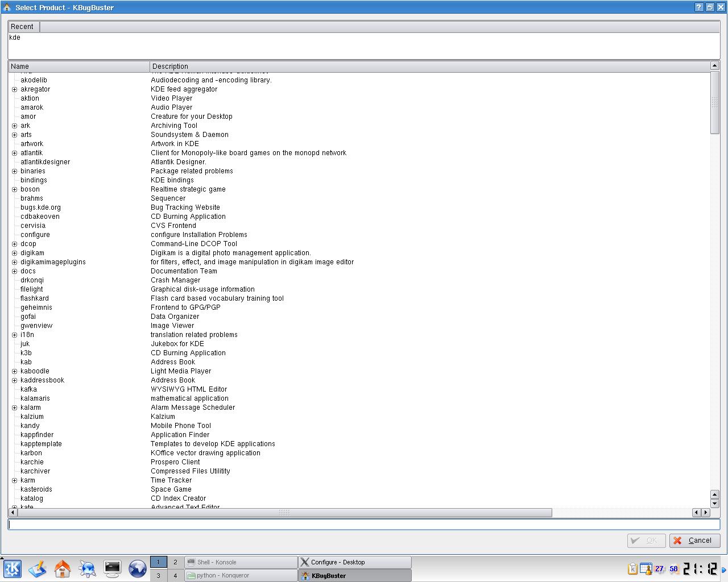Switch to Configure - Desktop taskbar entry
The image size is (728, 582).
coord(354,562)
